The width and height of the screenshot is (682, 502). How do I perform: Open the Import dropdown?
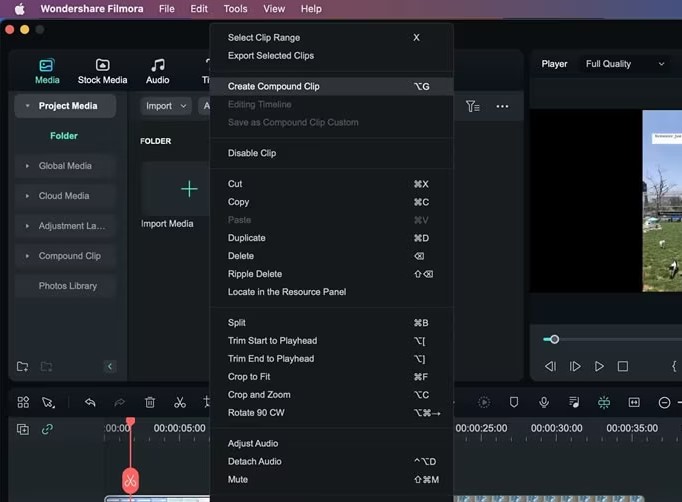(166, 106)
